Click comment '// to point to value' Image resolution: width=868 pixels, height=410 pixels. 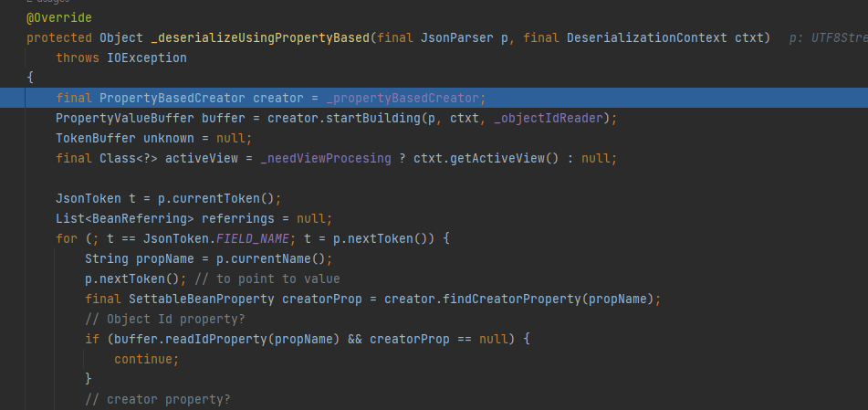coord(267,279)
